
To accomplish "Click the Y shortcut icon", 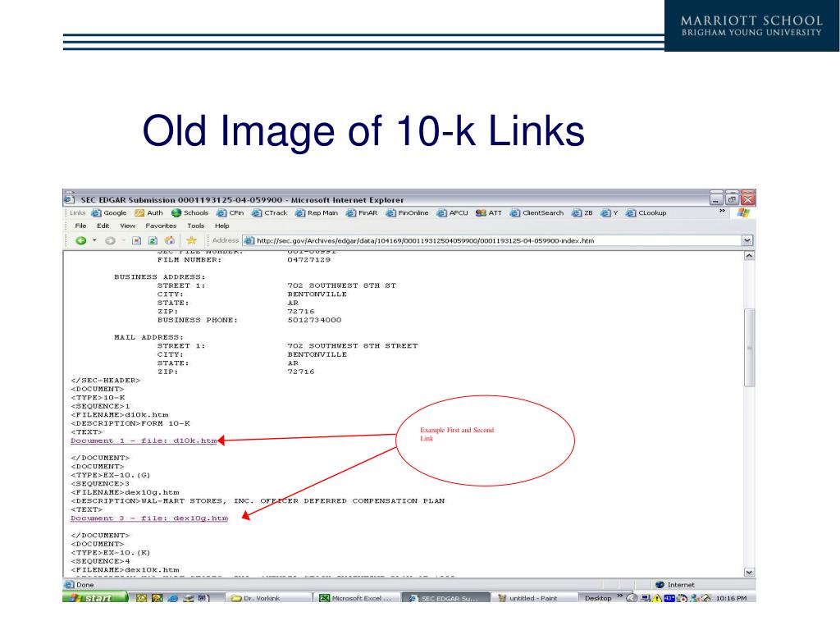I will tap(606, 212).
